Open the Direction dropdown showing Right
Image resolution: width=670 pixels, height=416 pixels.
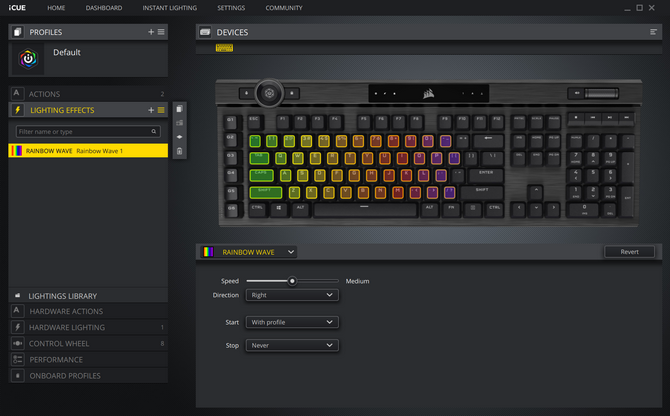(x=292, y=295)
